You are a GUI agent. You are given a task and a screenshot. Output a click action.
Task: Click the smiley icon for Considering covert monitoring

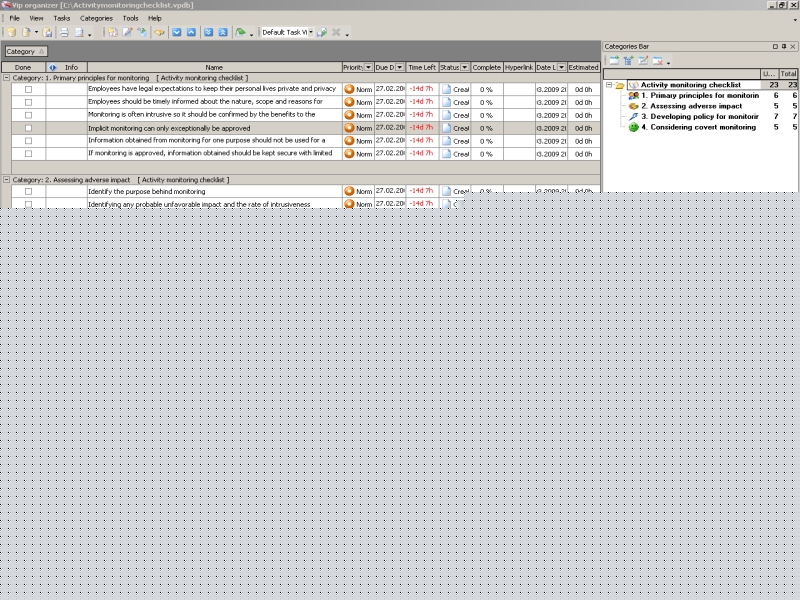633,127
